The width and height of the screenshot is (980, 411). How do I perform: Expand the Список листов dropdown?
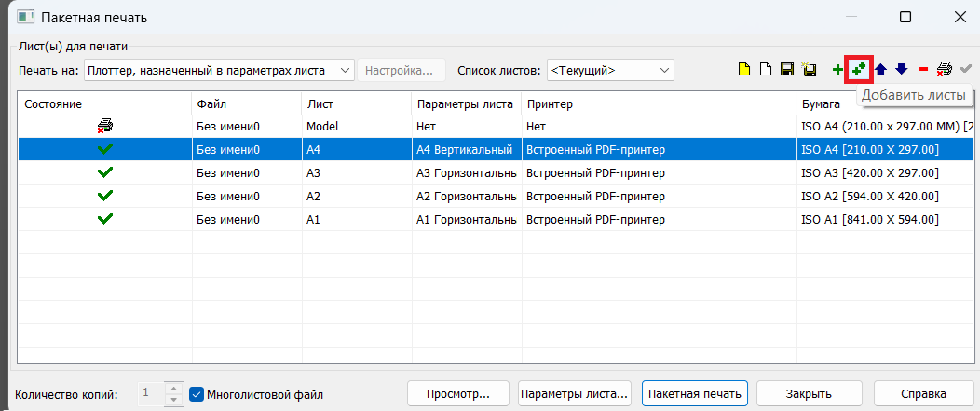coord(610,70)
